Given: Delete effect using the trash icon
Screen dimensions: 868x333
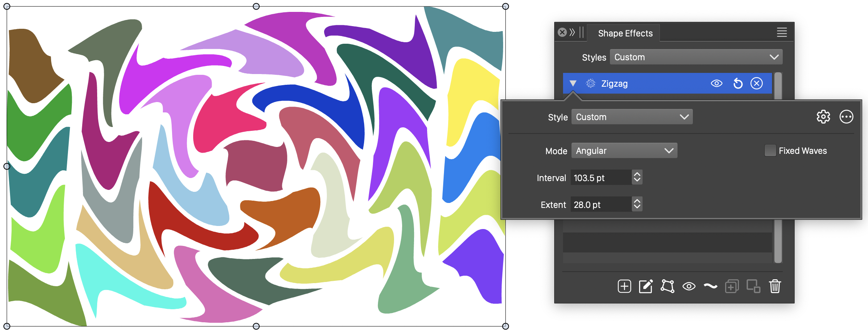Looking at the screenshot, I should click(x=775, y=286).
